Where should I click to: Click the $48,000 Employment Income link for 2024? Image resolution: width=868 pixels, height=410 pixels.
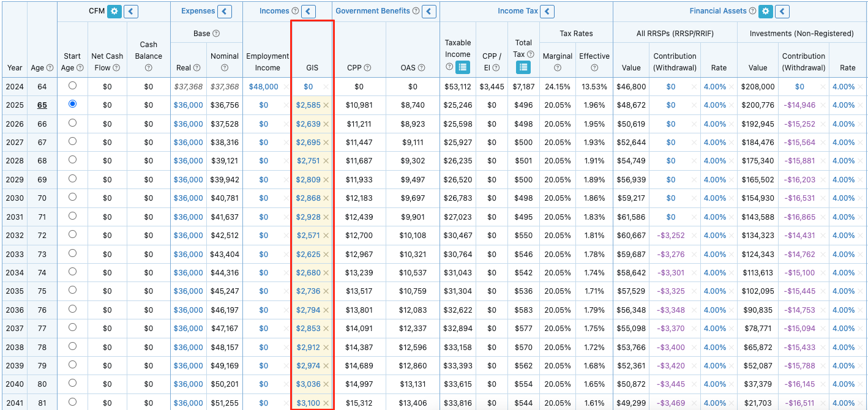coord(263,86)
